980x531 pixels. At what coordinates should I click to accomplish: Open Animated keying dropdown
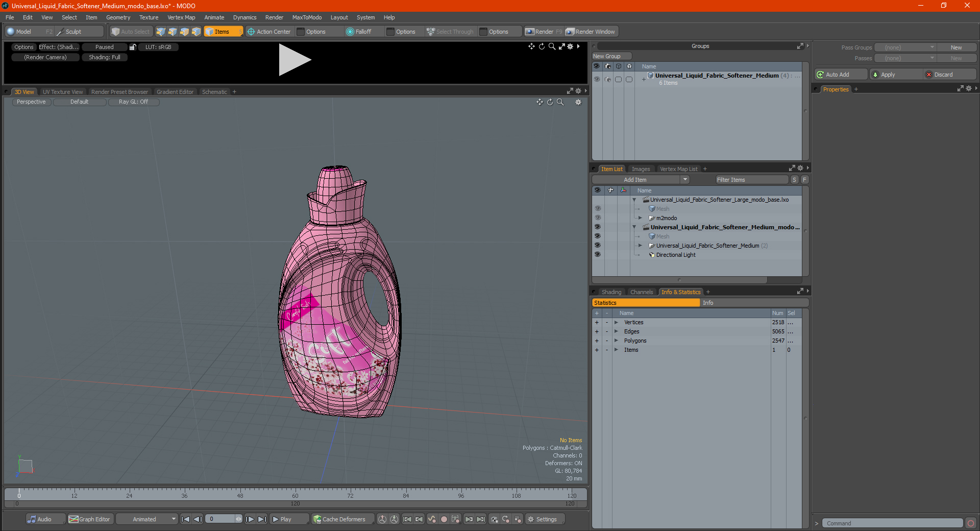click(x=147, y=519)
